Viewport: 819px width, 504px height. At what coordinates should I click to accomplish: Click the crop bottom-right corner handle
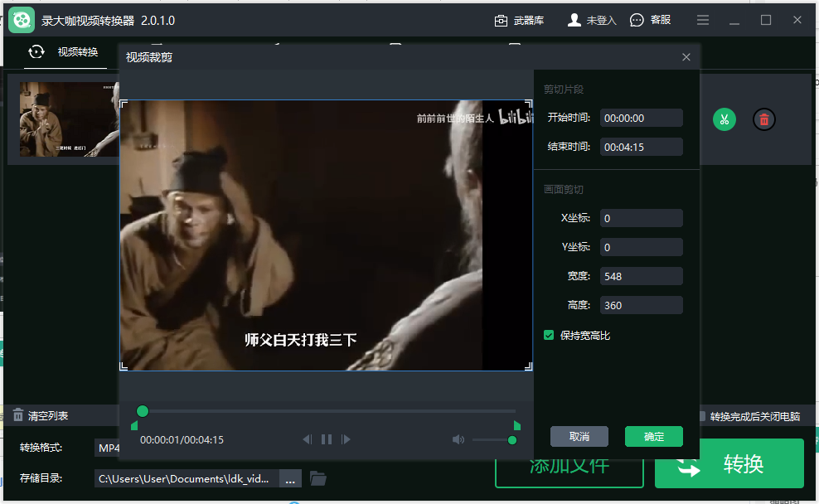pos(529,366)
